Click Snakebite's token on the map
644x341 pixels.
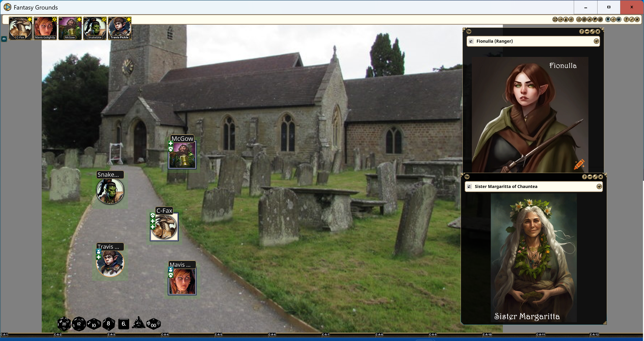pos(110,191)
